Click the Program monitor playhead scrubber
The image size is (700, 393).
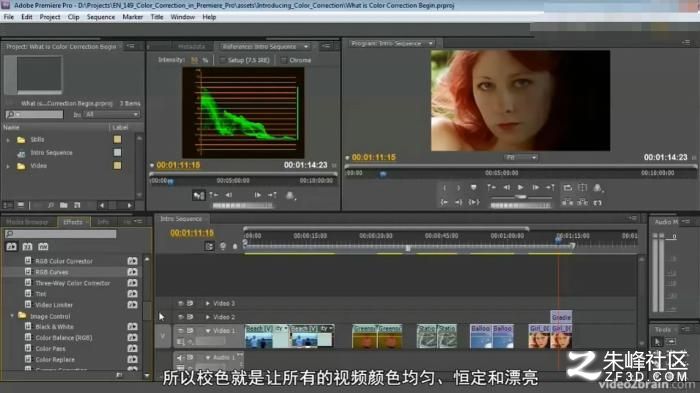pos(383,174)
